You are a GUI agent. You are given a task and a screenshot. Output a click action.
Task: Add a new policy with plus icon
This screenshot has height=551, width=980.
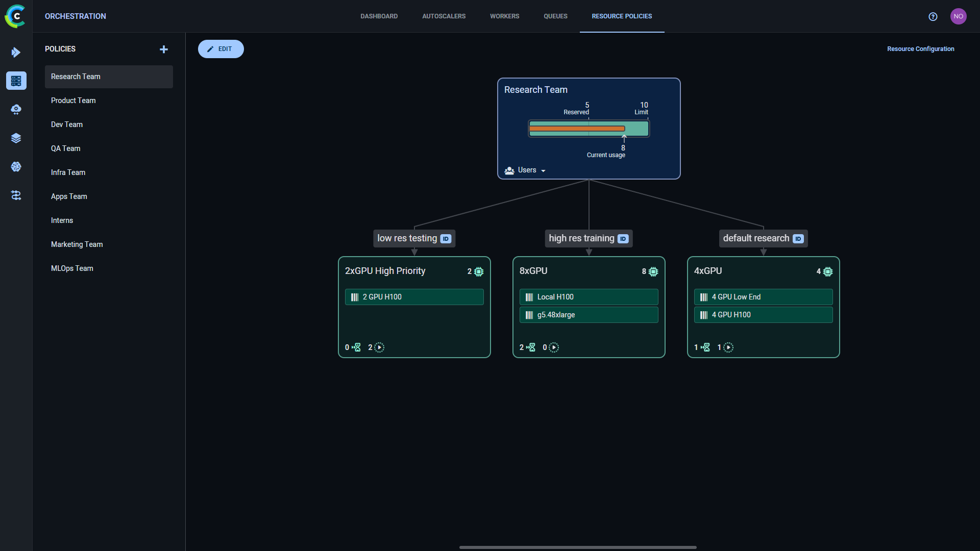click(164, 49)
